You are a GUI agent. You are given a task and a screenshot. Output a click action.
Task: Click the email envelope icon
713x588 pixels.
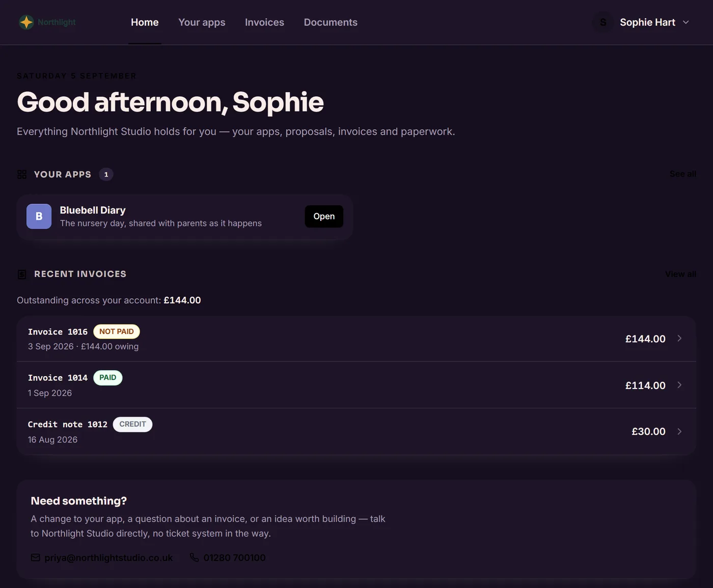36,557
